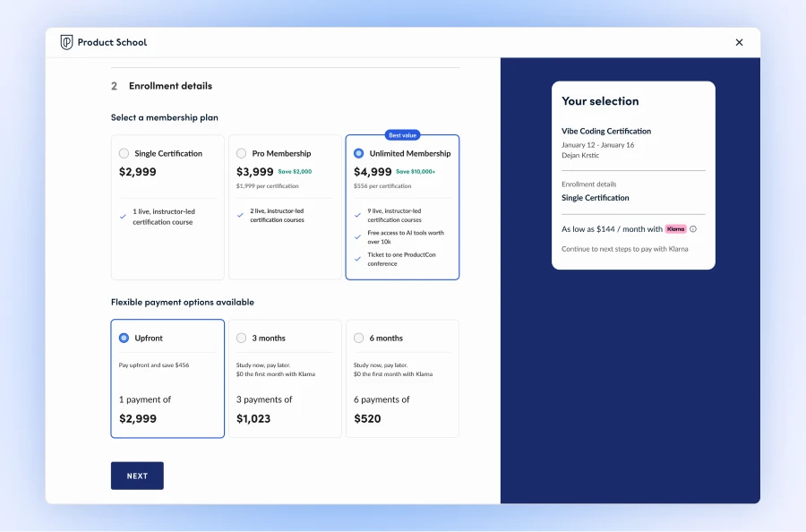Click checkmark beside 2 live instructor-led courses
This screenshot has width=806, height=532.
[240, 215]
